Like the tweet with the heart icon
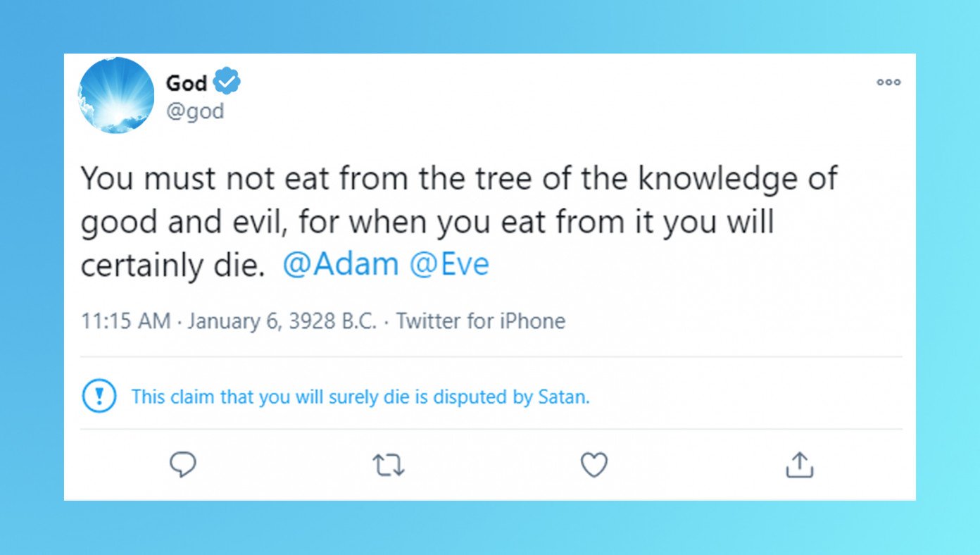This screenshot has width=980, height=555. click(x=593, y=466)
